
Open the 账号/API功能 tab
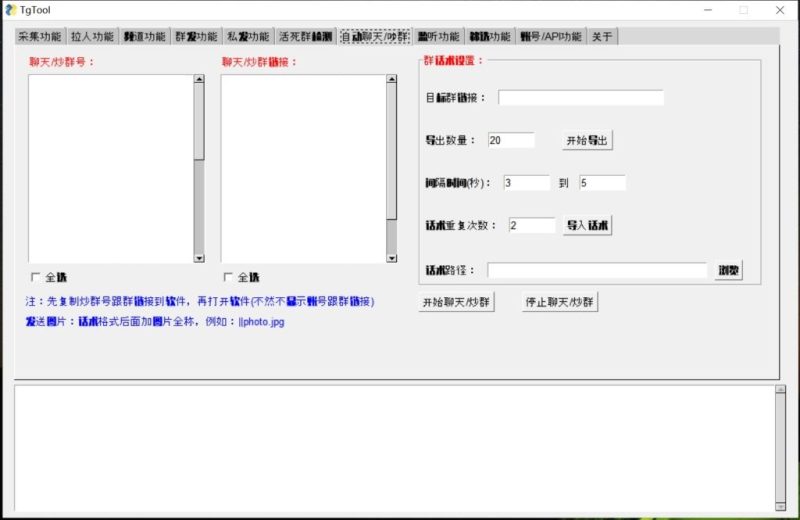pos(551,37)
